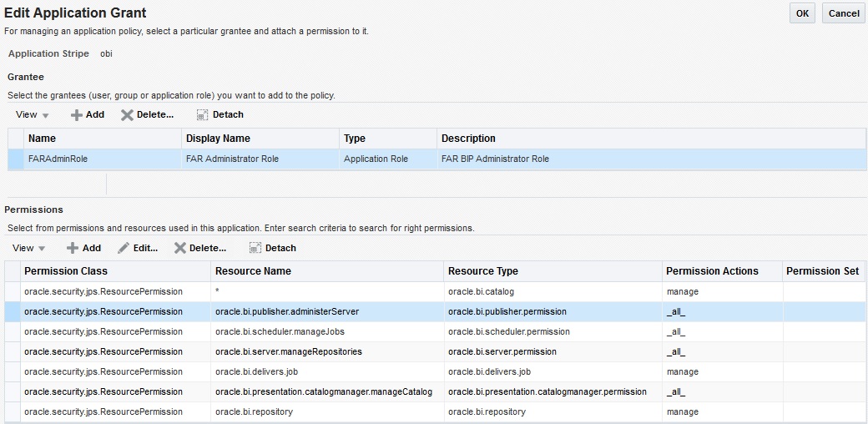Click the Add plus icon in Grantee toolbar
868x424 pixels.
click(76, 115)
